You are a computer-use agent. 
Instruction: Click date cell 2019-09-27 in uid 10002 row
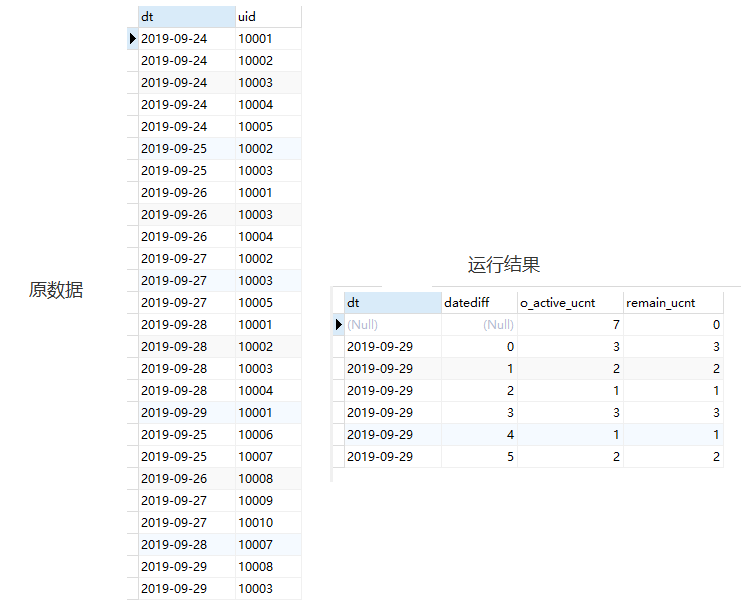(187, 259)
